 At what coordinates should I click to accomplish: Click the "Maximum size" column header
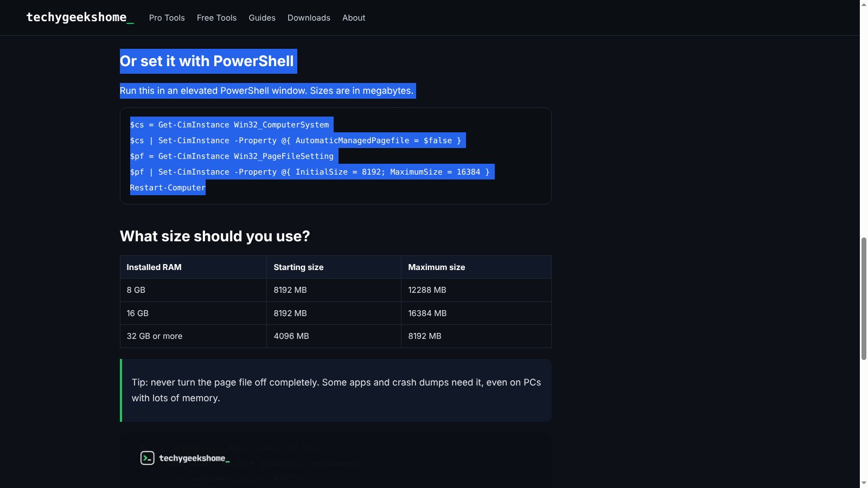point(476,267)
